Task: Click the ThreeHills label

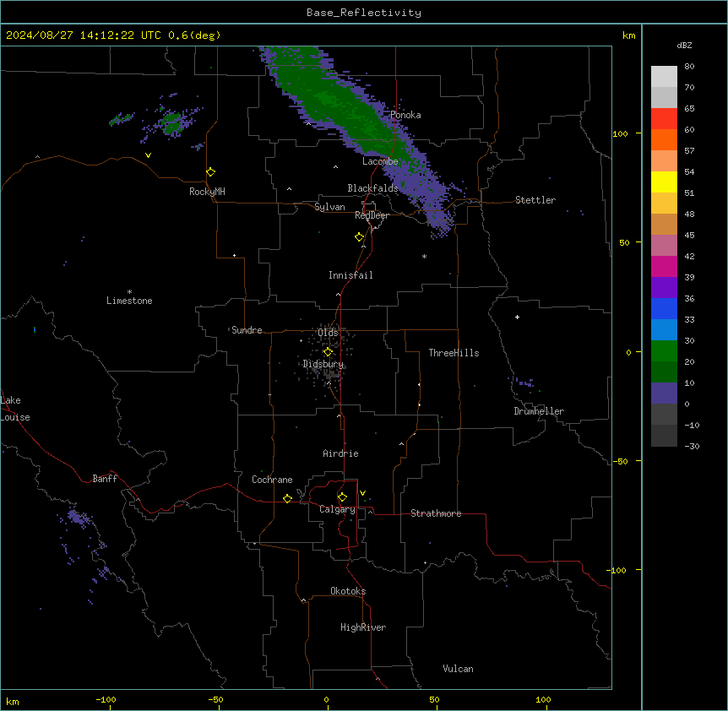Action: click(x=454, y=353)
